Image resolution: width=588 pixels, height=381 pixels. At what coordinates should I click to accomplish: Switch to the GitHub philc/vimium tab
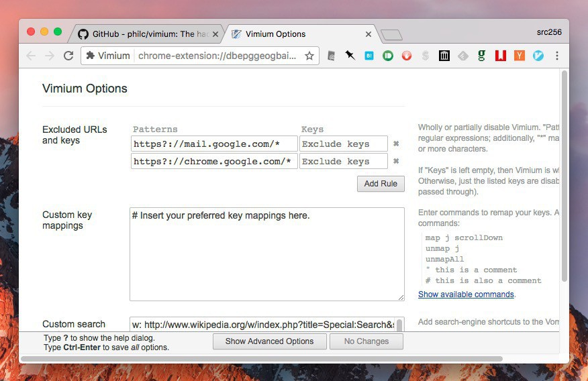(146, 34)
